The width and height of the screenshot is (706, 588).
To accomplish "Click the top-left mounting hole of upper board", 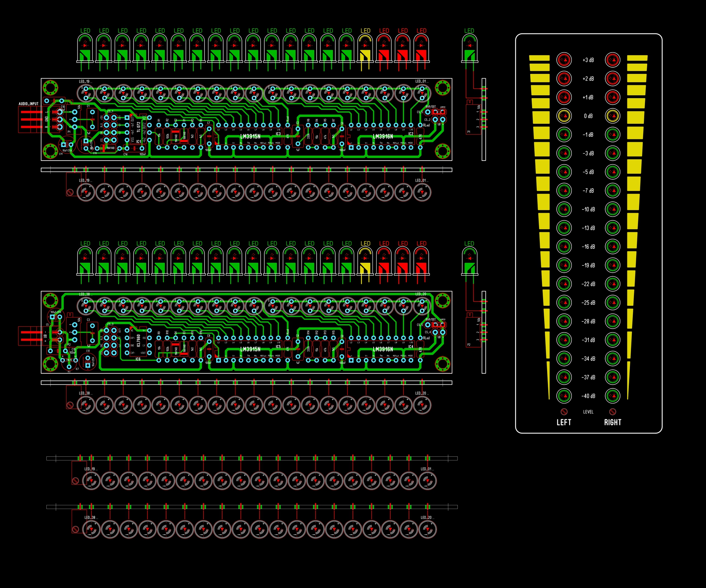I will pos(50,87).
